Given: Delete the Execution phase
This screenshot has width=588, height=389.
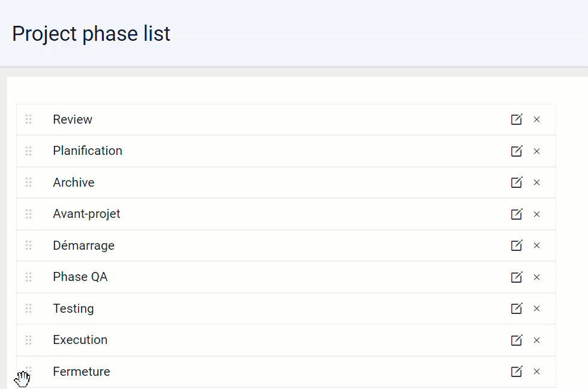Looking at the screenshot, I should [x=536, y=340].
